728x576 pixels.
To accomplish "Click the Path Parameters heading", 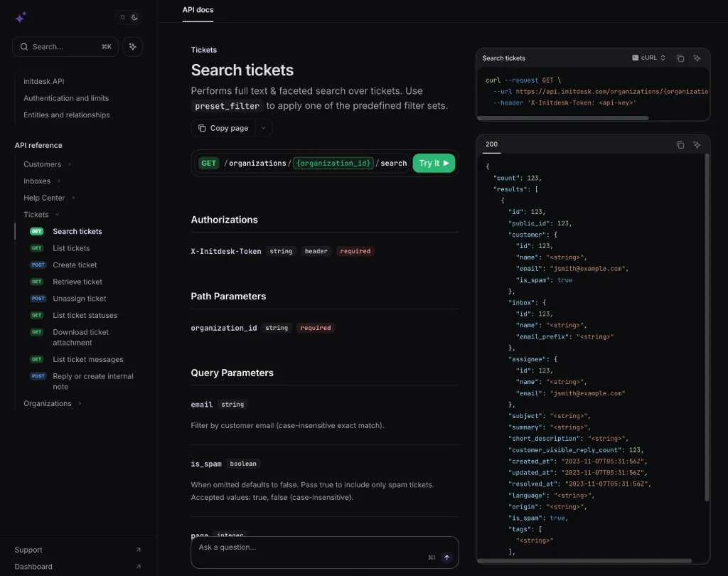I will click(x=228, y=297).
